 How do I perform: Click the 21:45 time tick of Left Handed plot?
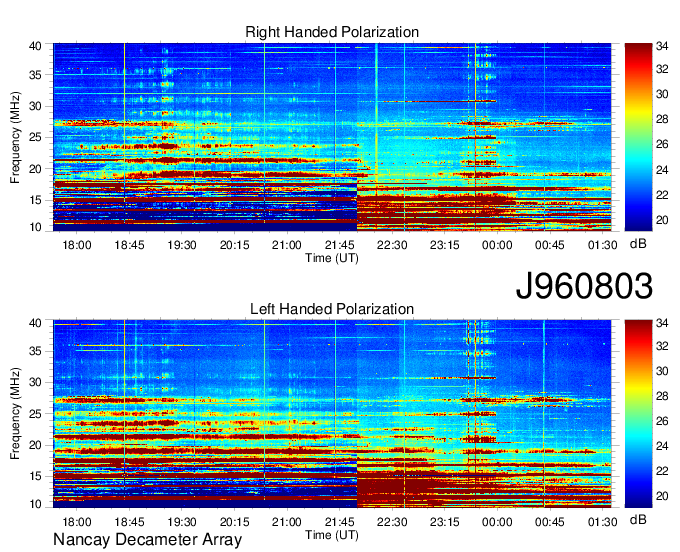pyautogui.click(x=340, y=522)
